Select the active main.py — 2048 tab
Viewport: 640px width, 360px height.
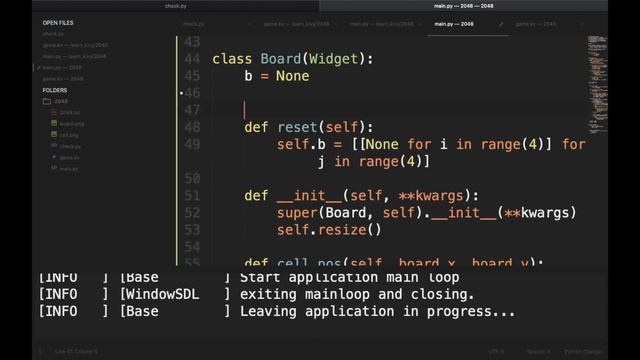coord(454,24)
